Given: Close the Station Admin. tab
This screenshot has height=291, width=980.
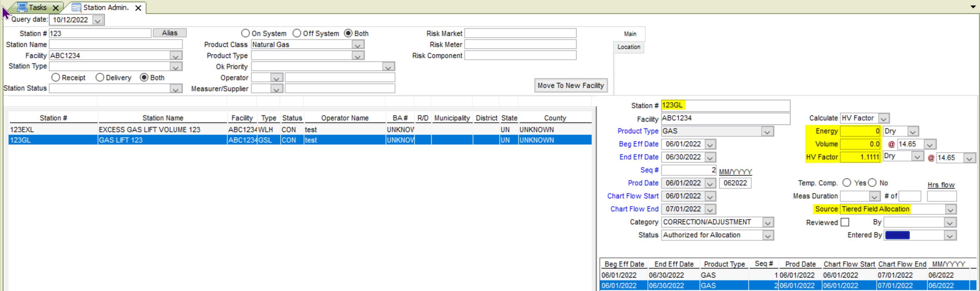Looking at the screenshot, I should [139, 8].
